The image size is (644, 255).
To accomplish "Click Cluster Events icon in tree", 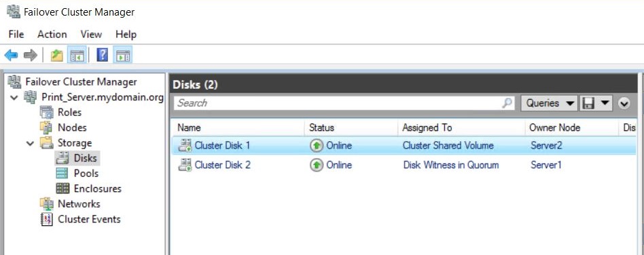I will pos(47,219).
